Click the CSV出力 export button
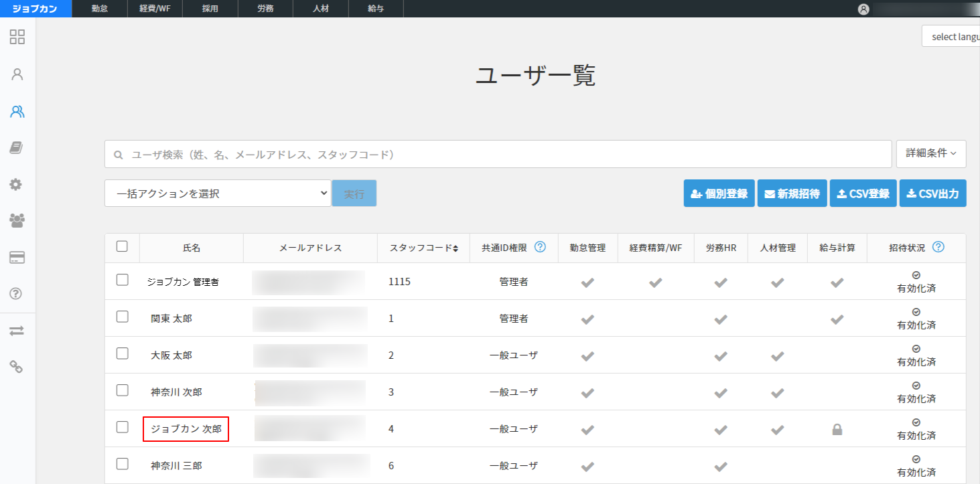The image size is (980, 484). [932, 193]
